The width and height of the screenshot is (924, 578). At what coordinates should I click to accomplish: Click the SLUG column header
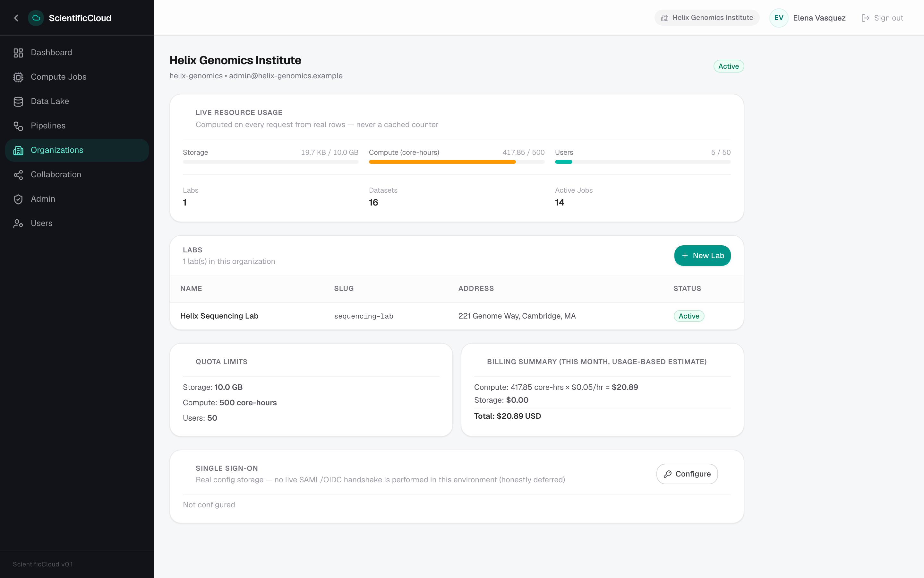click(344, 289)
